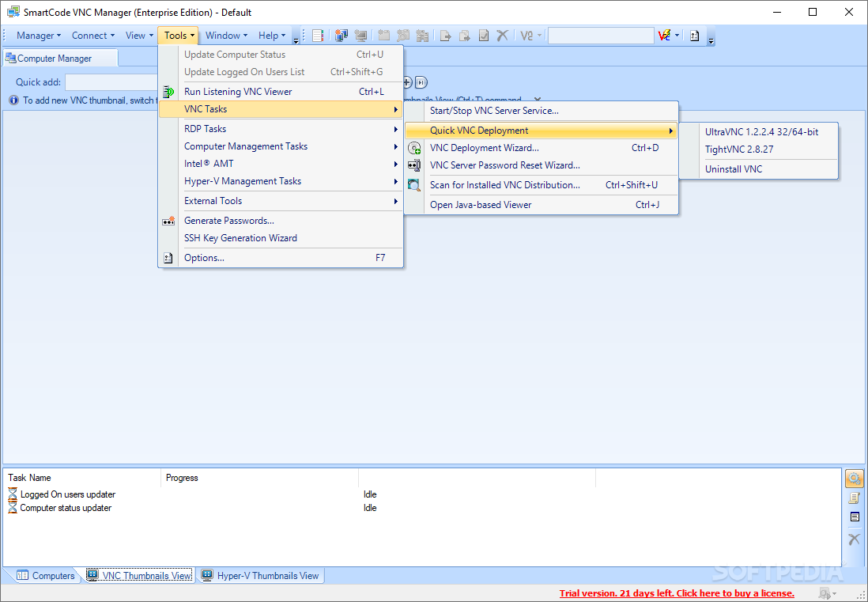Click the grayed VNC connect toolbar icon

pyautogui.click(x=526, y=36)
